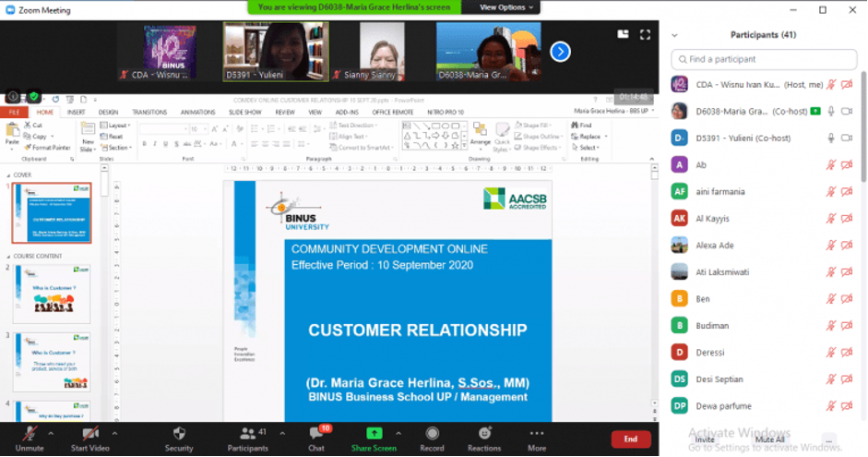The image size is (868, 457).
Task: Switch to the REVIEW ribbon tab
Action: (x=284, y=112)
